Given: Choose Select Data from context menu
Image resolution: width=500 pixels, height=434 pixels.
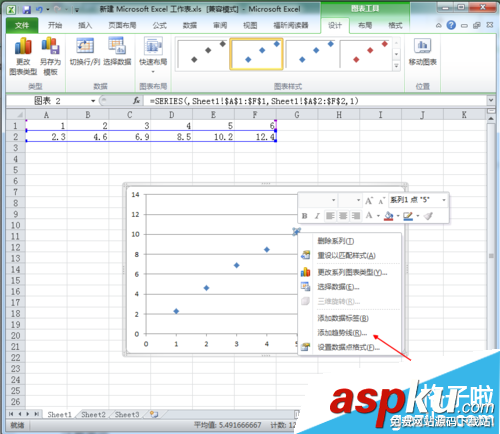Looking at the screenshot, I should point(349,287).
